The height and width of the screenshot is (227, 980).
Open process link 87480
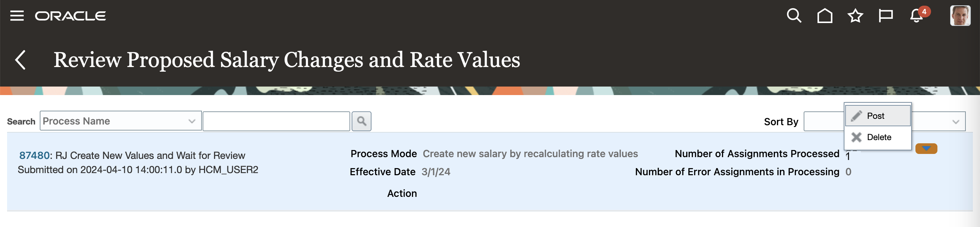pyautogui.click(x=34, y=155)
